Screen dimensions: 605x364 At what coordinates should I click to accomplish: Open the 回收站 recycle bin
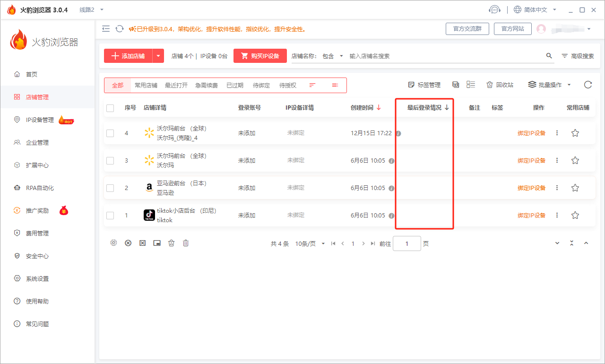tap(500, 85)
